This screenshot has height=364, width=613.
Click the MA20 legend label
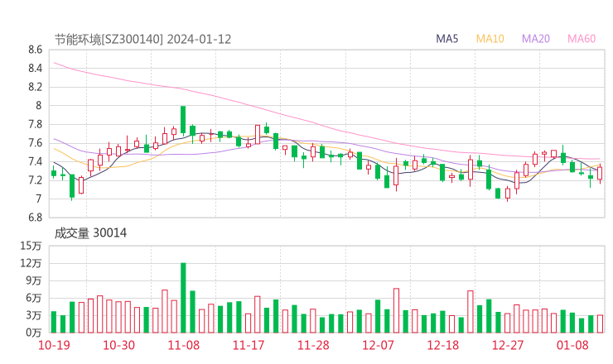tap(536, 39)
